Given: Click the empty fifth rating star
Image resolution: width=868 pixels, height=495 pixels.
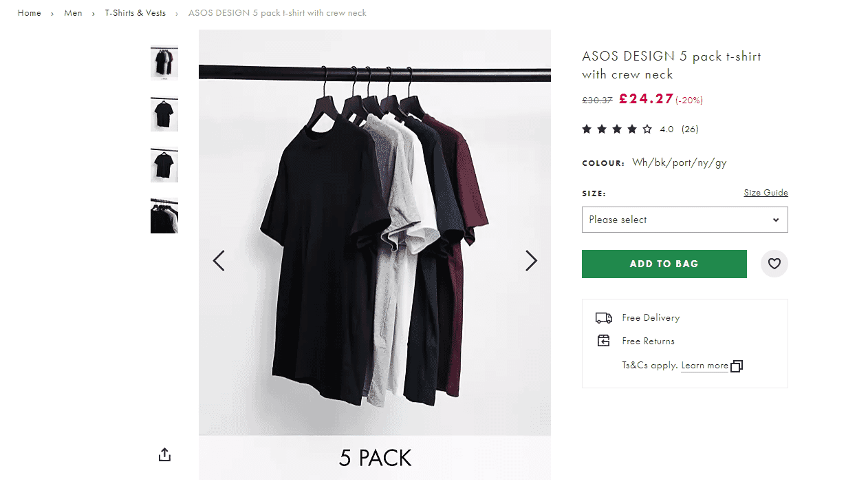Looking at the screenshot, I should (647, 129).
